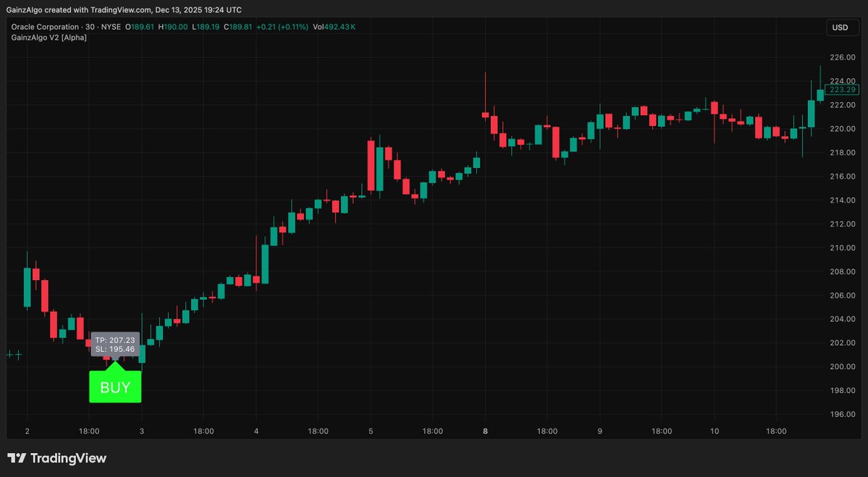Click the close price value 189.81
The height and width of the screenshot is (477, 868).
239,27
